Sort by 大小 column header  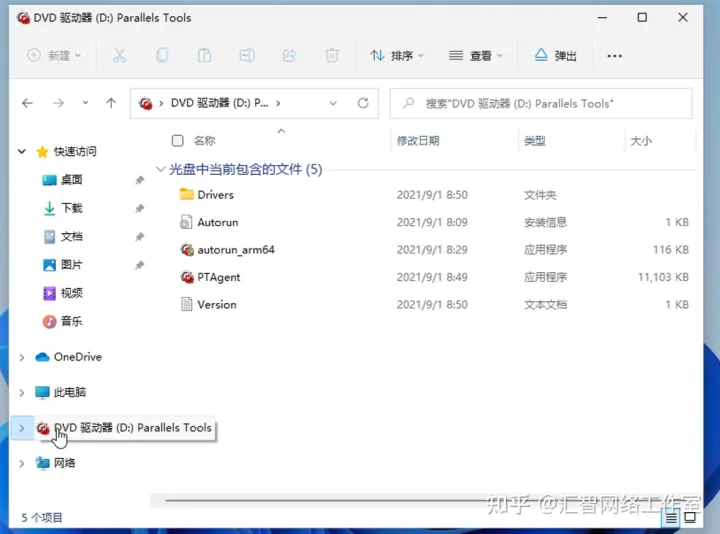click(x=641, y=141)
